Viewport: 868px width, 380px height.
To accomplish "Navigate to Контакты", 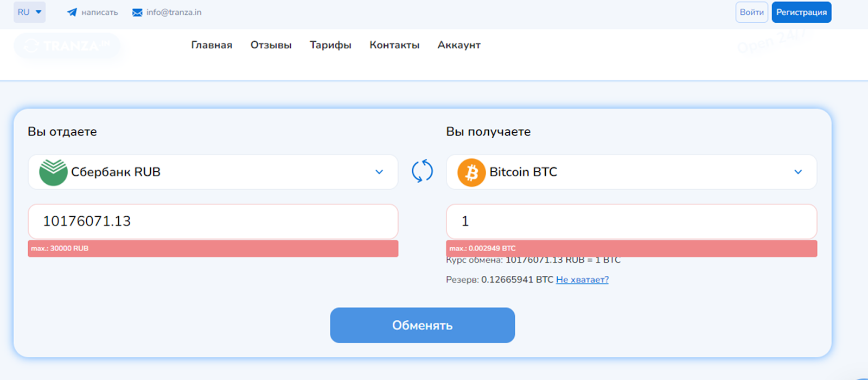I will (394, 45).
